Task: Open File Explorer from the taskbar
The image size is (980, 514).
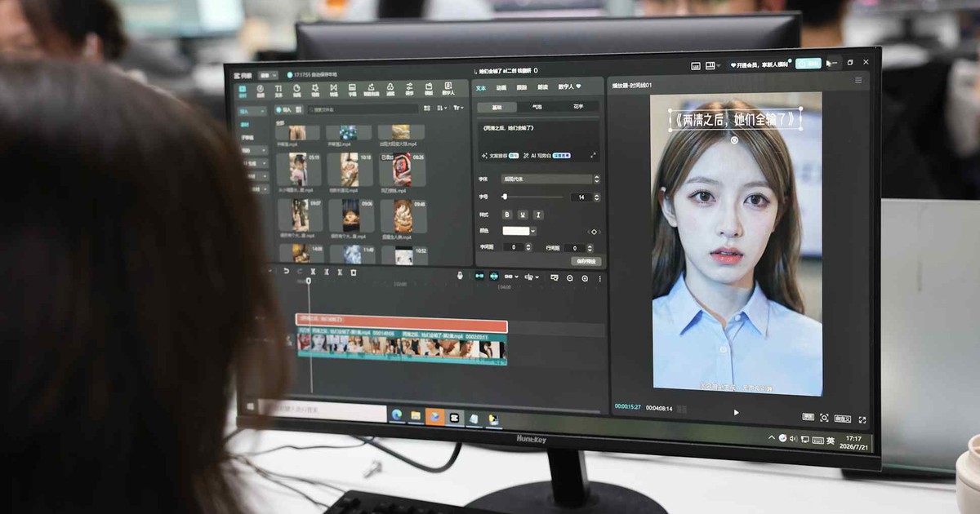Action: 416,417
